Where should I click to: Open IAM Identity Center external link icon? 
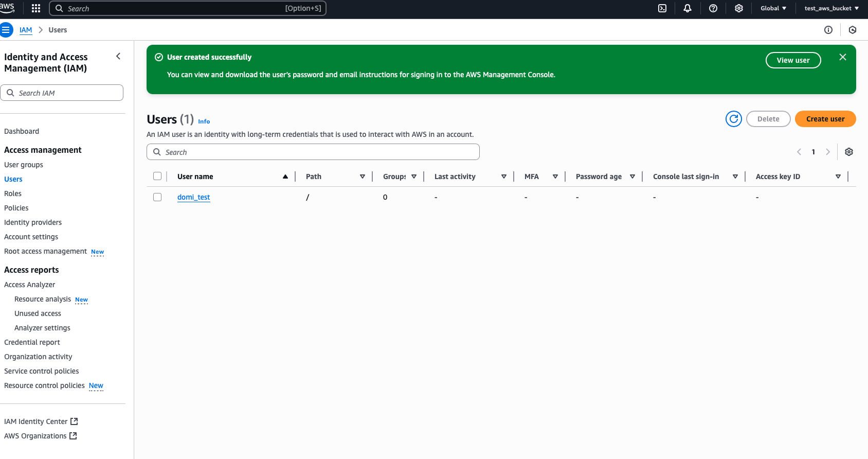74,421
